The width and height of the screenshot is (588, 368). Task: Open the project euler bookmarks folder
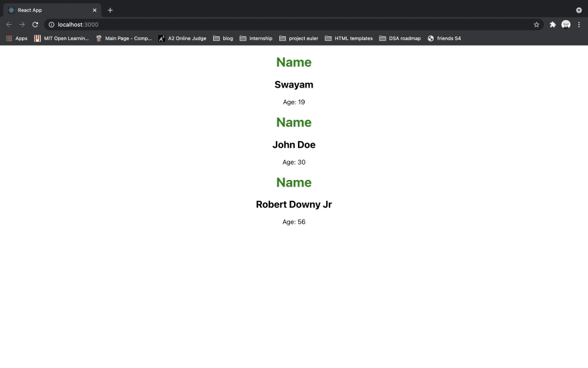tap(299, 38)
